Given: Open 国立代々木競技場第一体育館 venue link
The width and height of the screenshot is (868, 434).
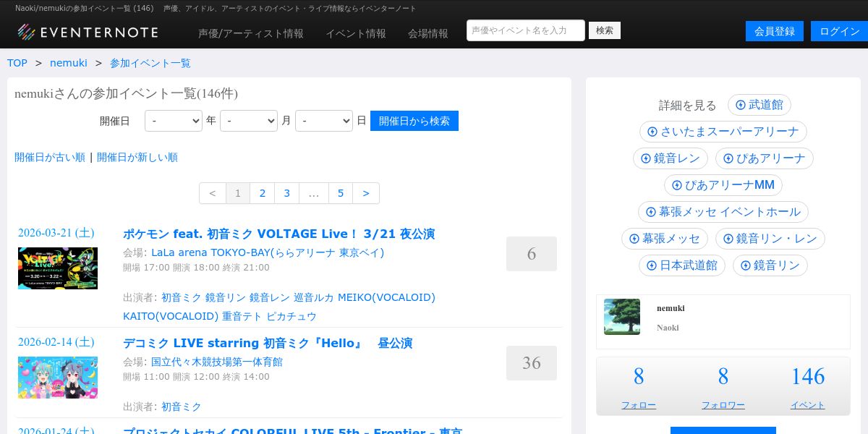Looking at the screenshot, I should pos(217,362).
